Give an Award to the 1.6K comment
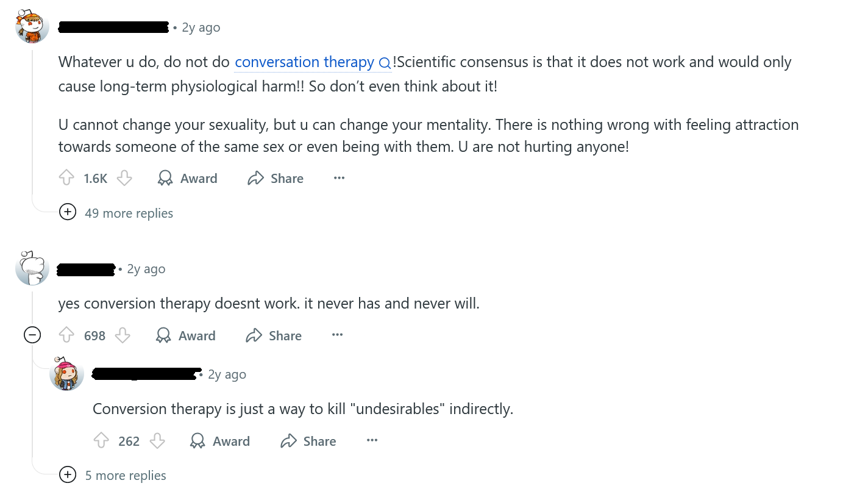The height and width of the screenshot is (497, 868). (x=187, y=178)
